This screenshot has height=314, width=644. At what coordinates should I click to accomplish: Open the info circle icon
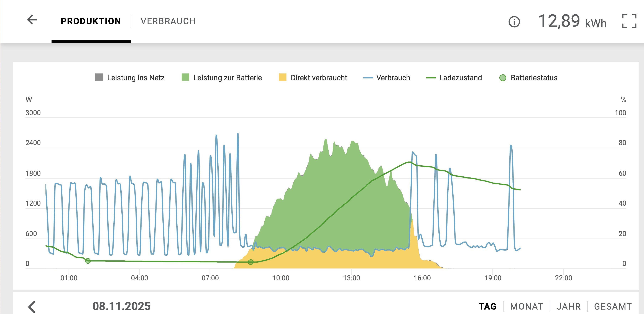coord(514,22)
